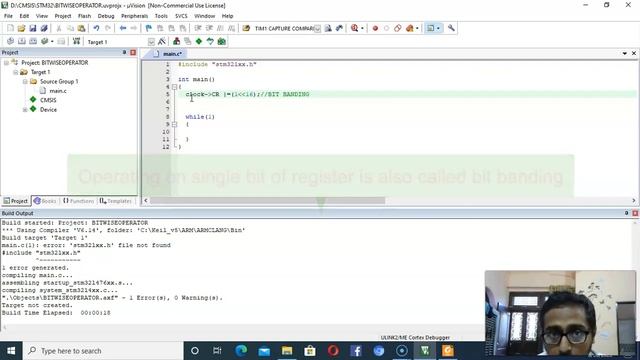Switch to the Books panel tab

click(45, 201)
